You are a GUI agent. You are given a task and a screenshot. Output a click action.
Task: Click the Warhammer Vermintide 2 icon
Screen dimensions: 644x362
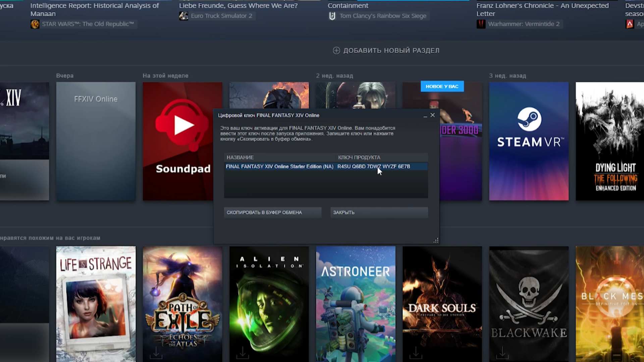pyautogui.click(x=481, y=24)
